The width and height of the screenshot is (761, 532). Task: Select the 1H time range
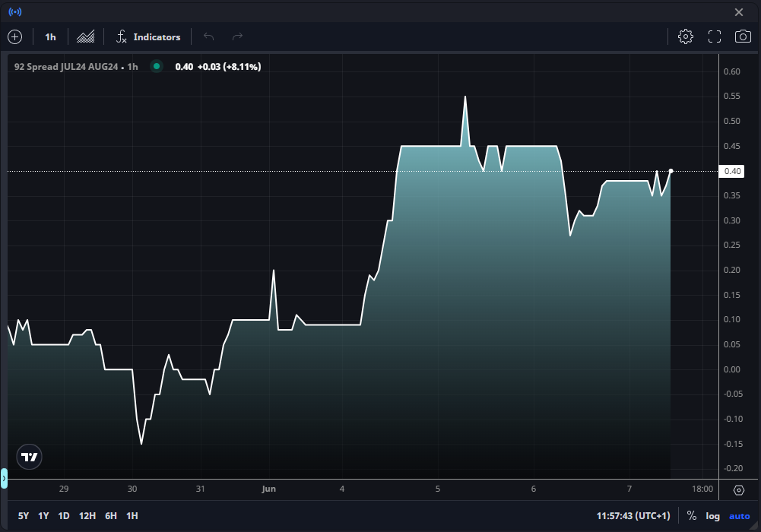(x=132, y=515)
